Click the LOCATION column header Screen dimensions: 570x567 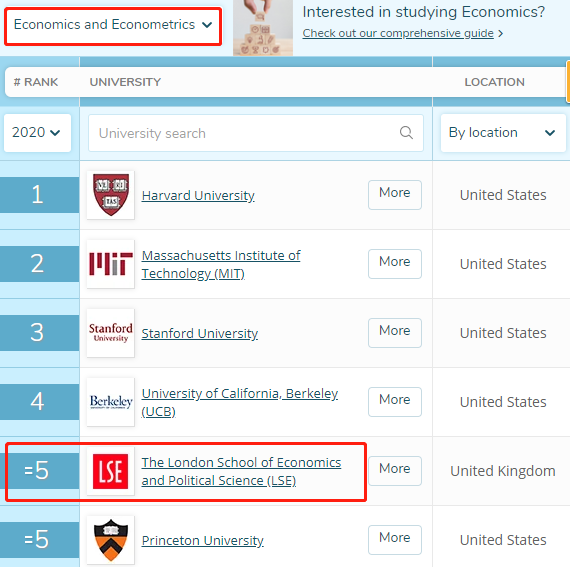494,82
